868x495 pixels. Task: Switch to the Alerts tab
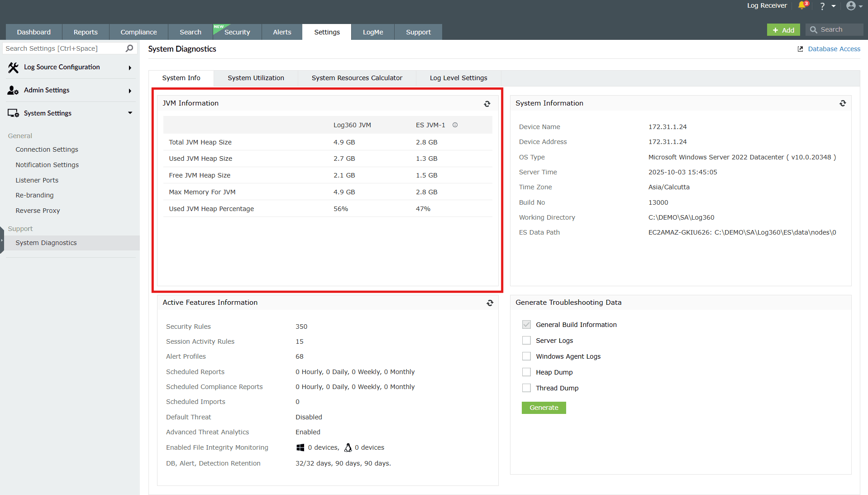282,32
